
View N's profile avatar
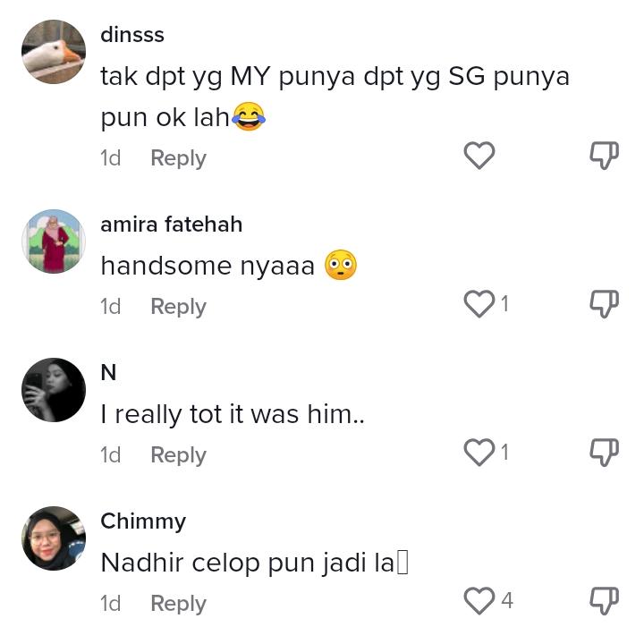54,390
